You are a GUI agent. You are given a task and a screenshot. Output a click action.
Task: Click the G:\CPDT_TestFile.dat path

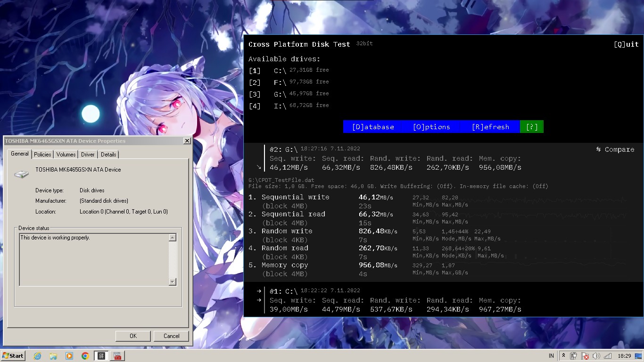(281, 180)
